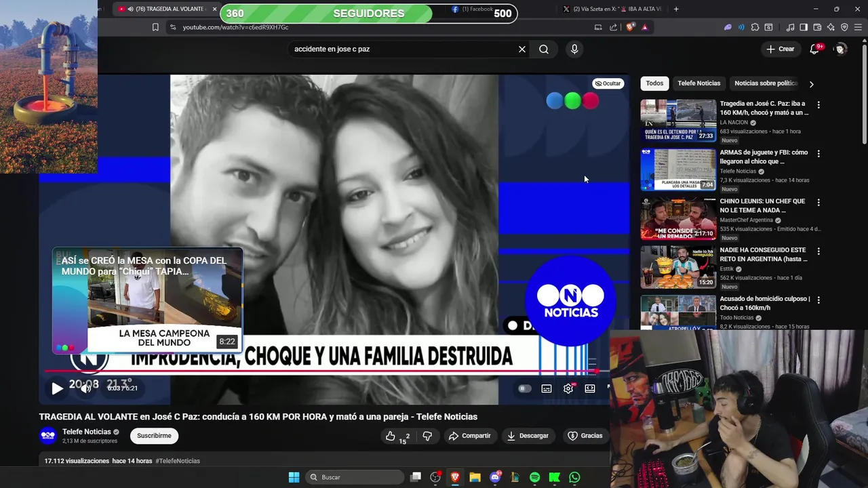
Task: Turn on subtitles in the player
Action: [x=547, y=388]
